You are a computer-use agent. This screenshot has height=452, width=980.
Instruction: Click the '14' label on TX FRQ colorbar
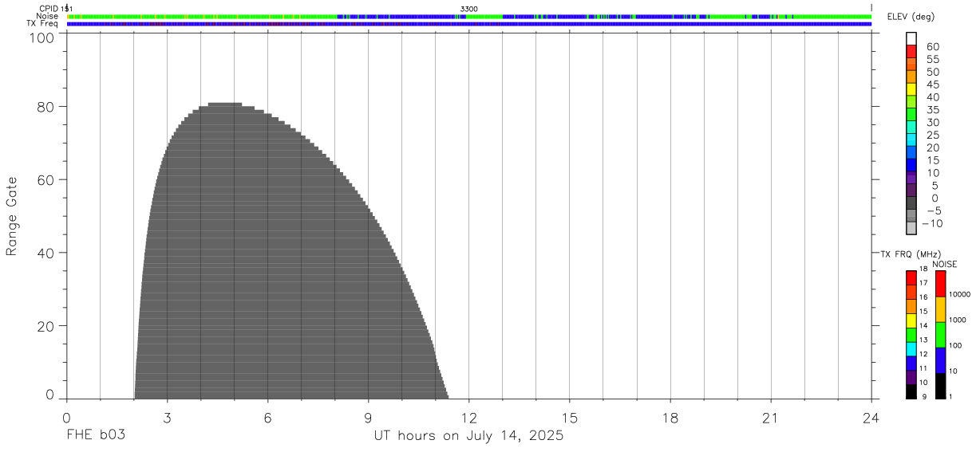[923, 325]
